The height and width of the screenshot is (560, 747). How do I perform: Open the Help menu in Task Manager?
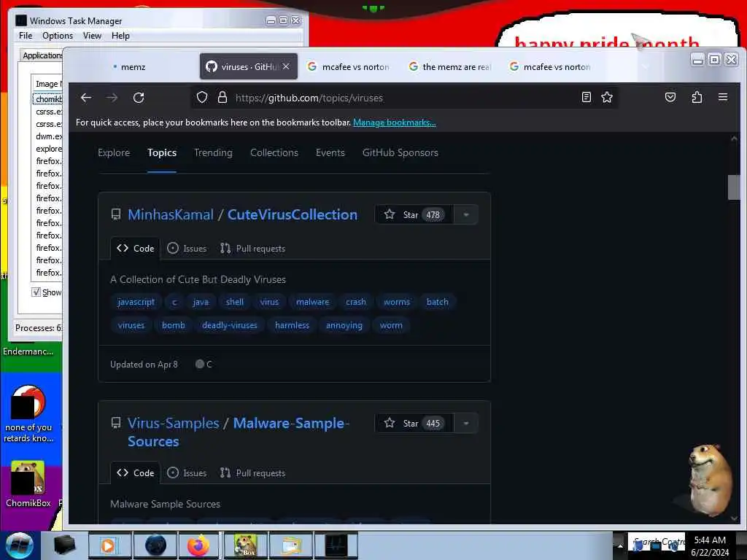(x=120, y=36)
